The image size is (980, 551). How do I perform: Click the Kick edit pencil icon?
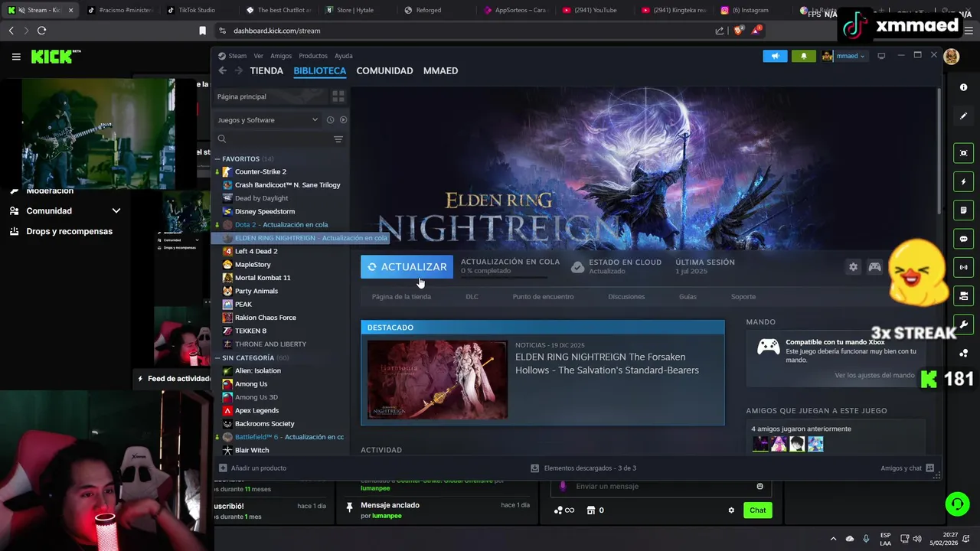tap(963, 116)
